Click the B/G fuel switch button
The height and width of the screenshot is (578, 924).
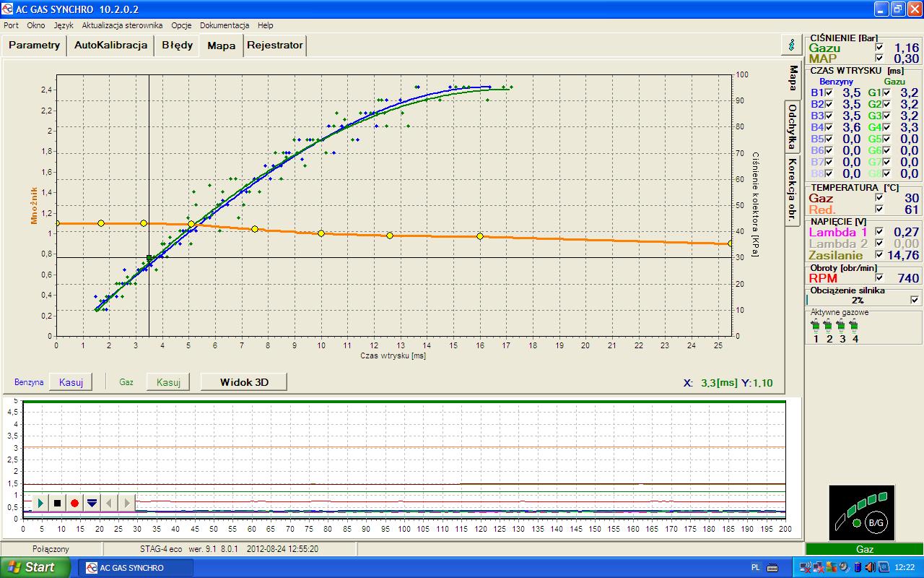tap(874, 522)
